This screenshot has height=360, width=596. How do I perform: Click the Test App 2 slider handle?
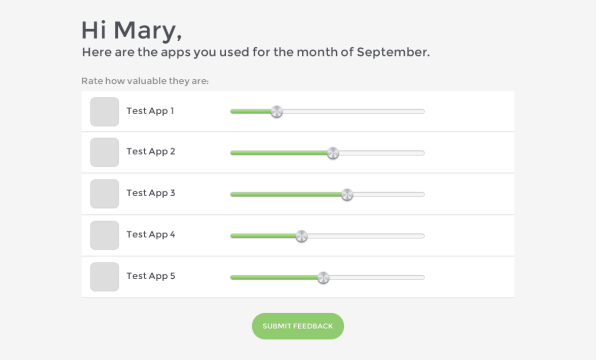[x=333, y=153]
